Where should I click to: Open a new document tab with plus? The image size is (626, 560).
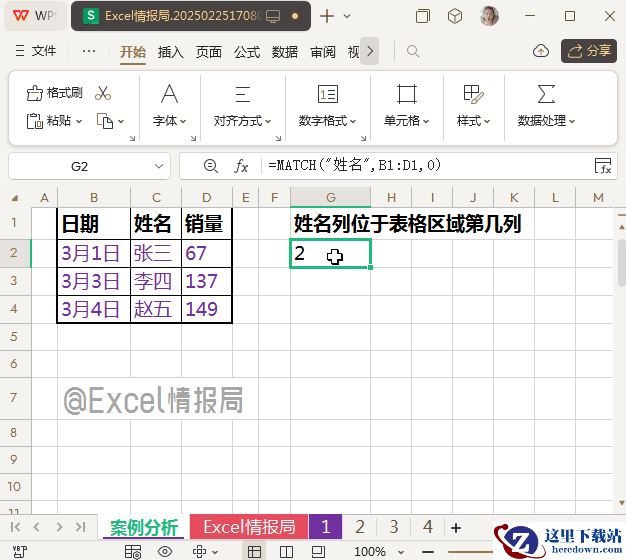coord(327,16)
